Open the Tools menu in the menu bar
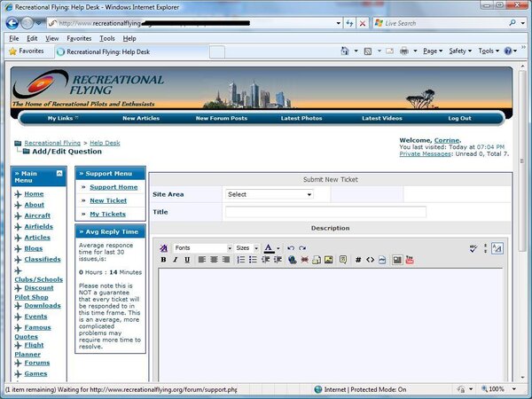 click(107, 39)
